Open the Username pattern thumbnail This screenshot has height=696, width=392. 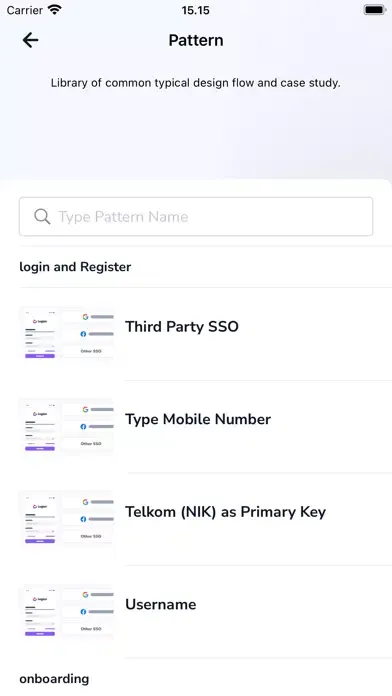[x=66, y=613]
